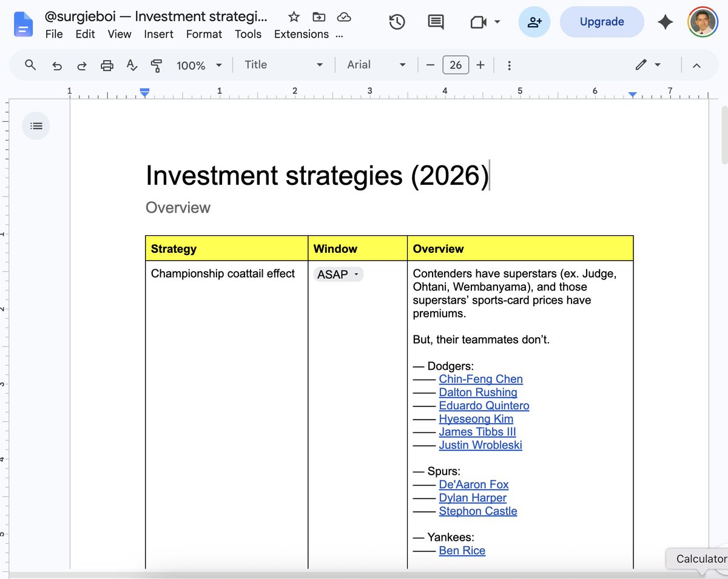Open the Justin Wrobleski link
This screenshot has width=728, height=579.
tap(480, 446)
